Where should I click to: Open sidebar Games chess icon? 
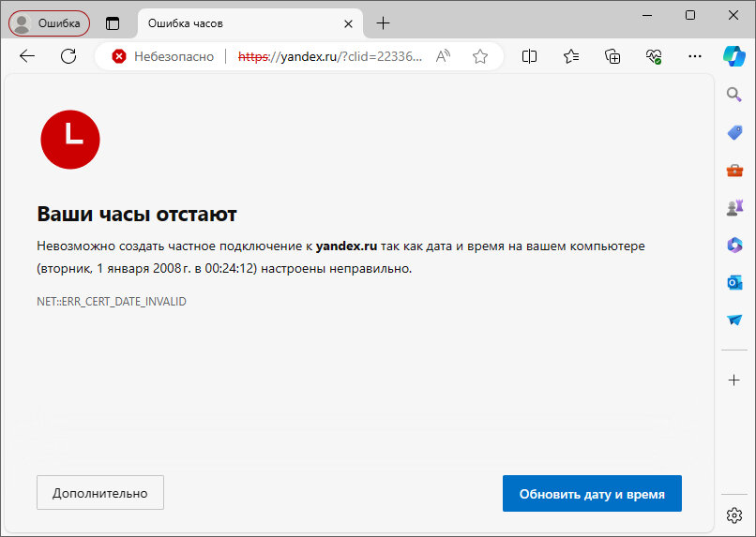[734, 207]
